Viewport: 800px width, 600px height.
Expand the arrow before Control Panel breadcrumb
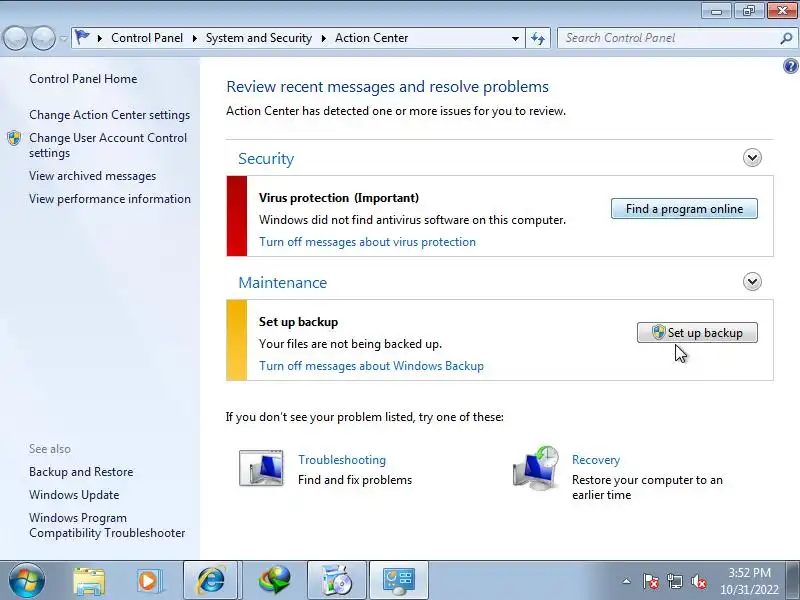99,38
